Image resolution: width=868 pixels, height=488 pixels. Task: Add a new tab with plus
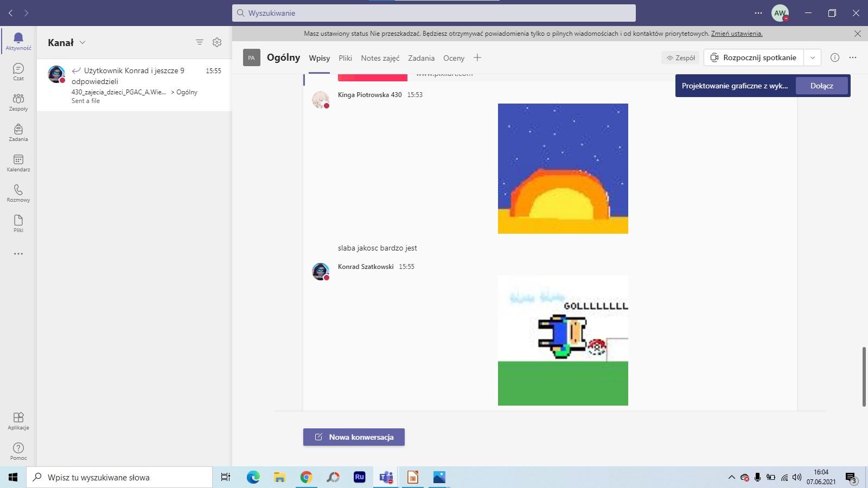(477, 57)
